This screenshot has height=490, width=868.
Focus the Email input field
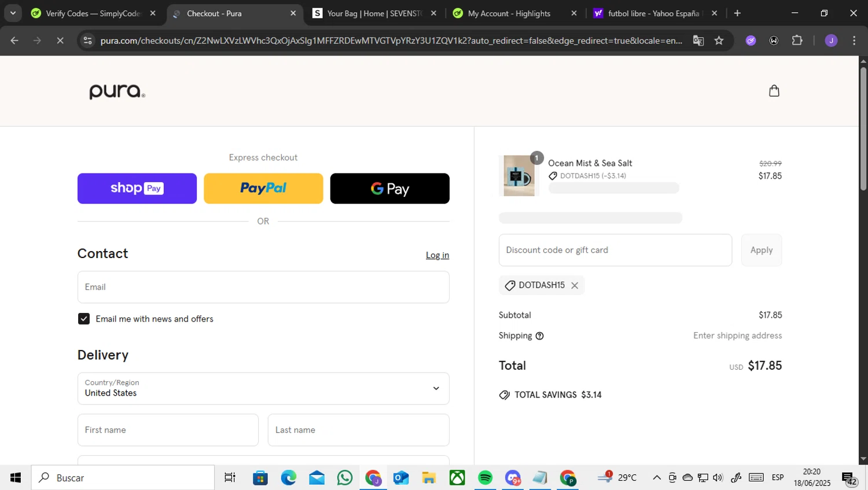pyautogui.click(x=263, y=287)
